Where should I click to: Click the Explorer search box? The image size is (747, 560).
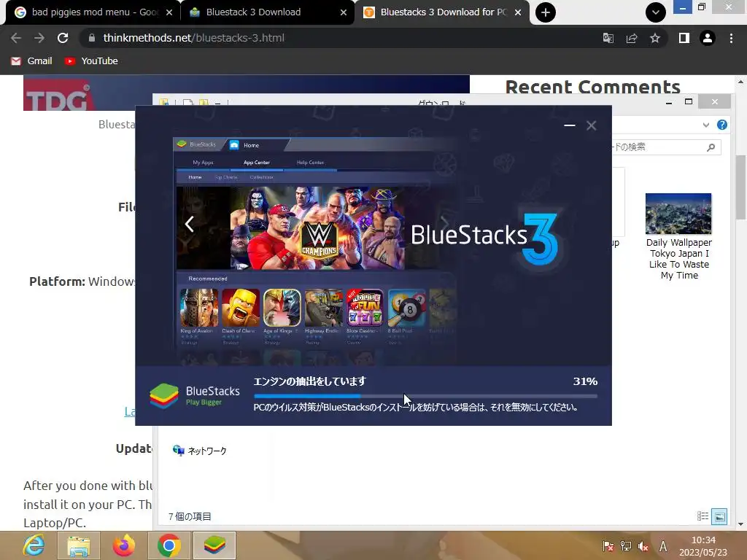click(667, 147)
